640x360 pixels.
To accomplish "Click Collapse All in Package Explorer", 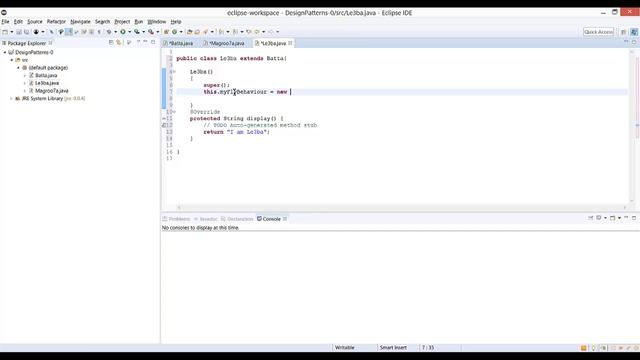I will click(111, 42).
